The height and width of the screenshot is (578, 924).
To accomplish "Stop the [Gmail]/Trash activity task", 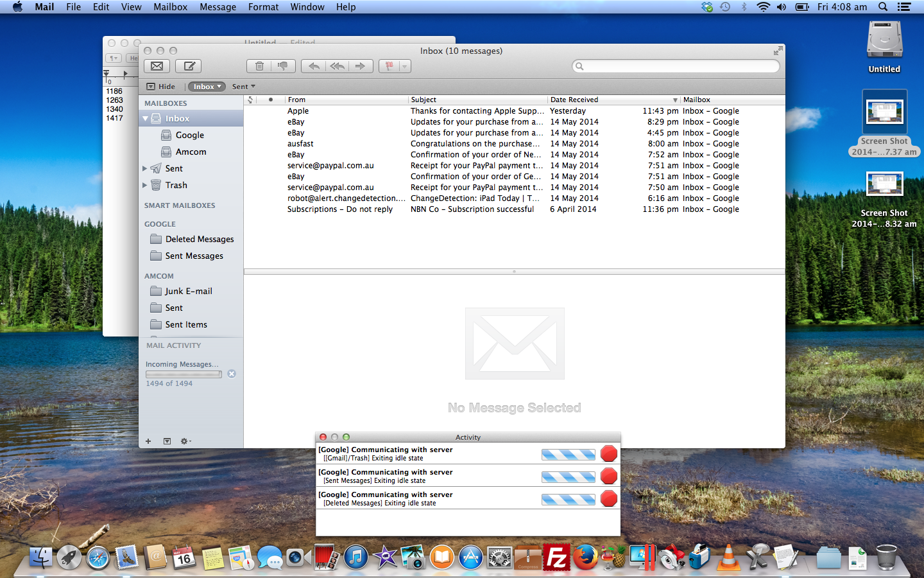I will tap(609, 453).
